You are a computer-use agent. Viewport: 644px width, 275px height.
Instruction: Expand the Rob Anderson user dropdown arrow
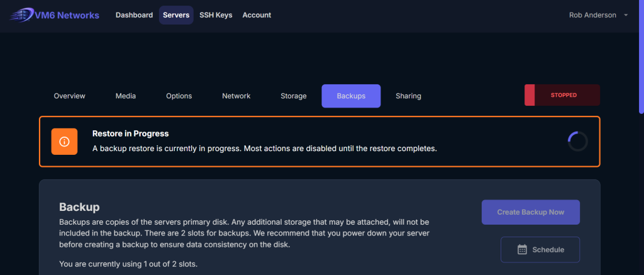tap(626, 15)
